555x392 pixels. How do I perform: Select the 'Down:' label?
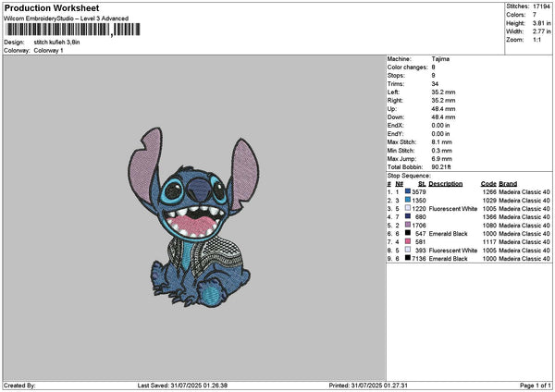pyautogui.click(x=395, y=117)
